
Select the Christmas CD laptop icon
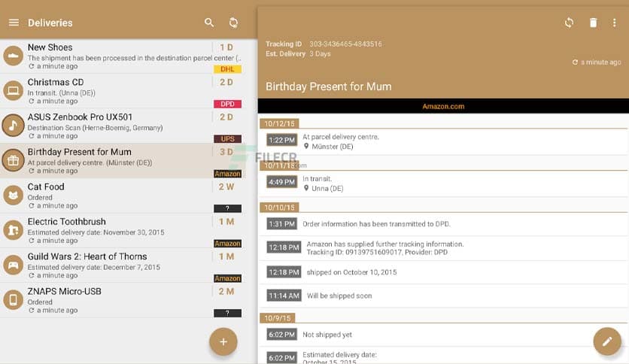[x=14, y=90]
